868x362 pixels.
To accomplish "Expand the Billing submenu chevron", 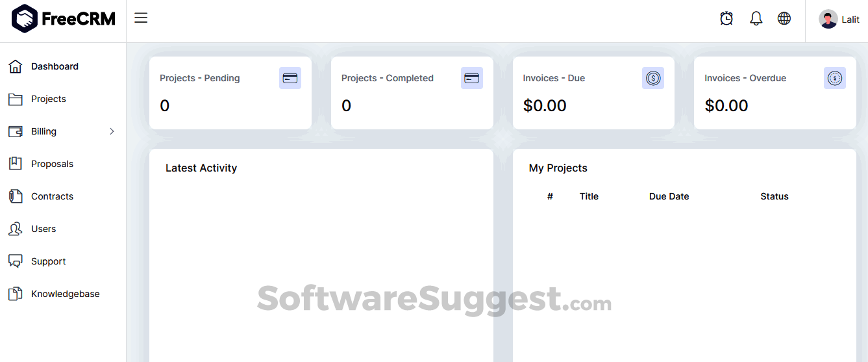I will (x=112, y=131).
